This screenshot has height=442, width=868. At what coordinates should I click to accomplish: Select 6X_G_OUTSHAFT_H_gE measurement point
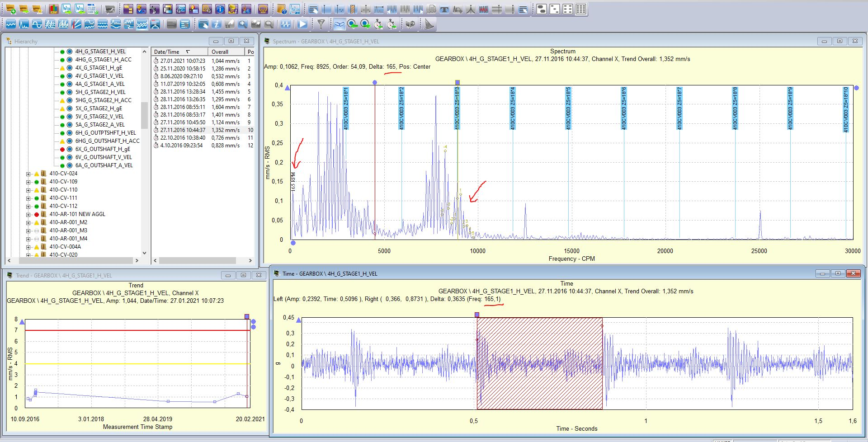pos(103,149)
